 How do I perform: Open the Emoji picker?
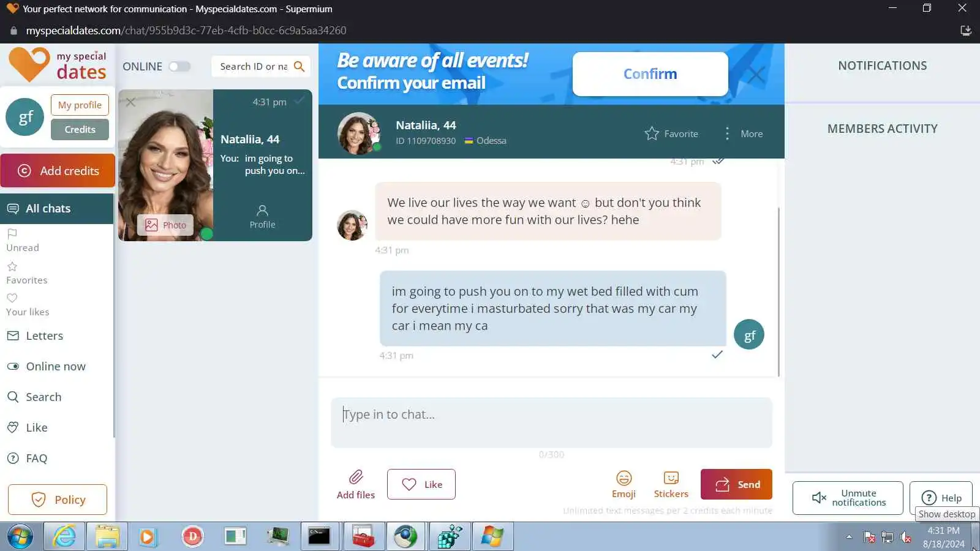pos(624,484)
